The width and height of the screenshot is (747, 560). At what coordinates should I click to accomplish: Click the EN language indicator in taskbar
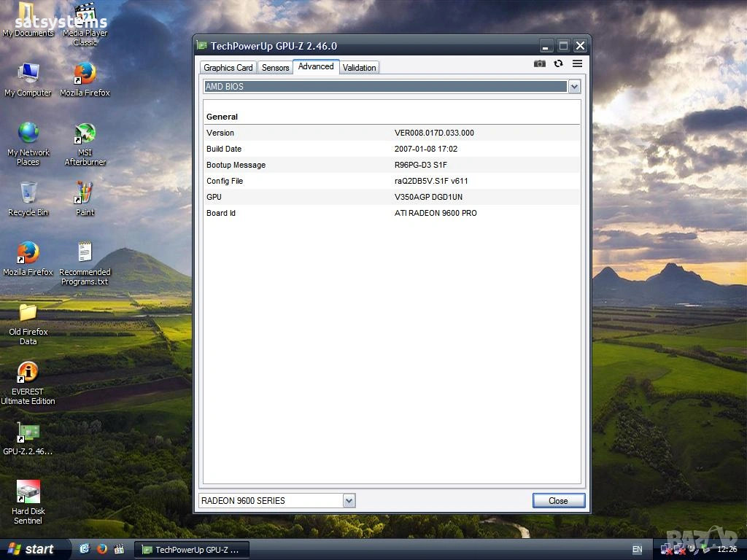point(637,549)
